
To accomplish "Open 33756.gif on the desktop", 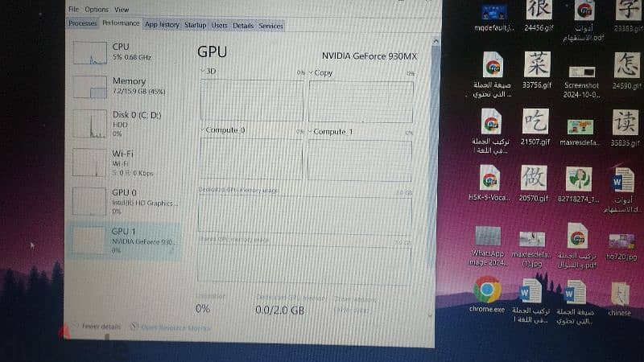I will point(537,70).
